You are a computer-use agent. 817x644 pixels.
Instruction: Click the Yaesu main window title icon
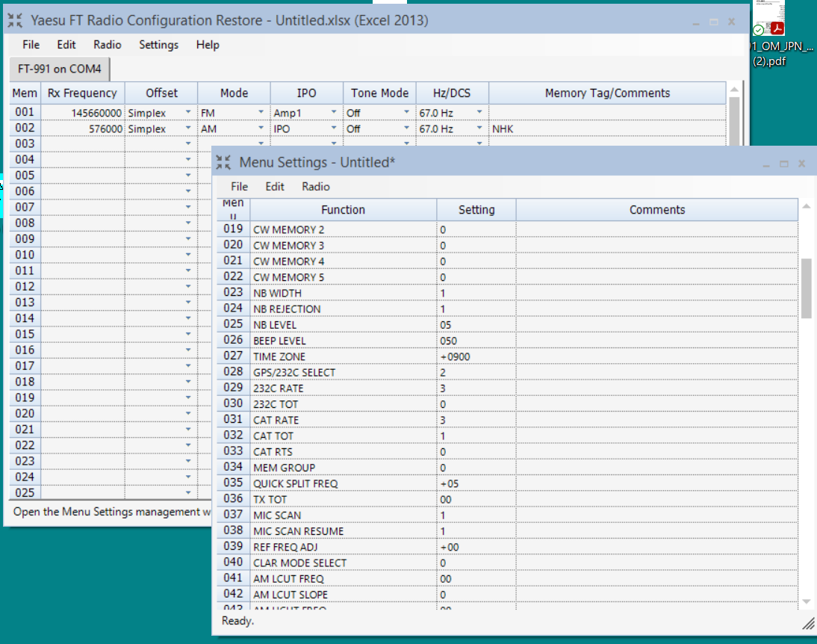(x=15, y=20)
